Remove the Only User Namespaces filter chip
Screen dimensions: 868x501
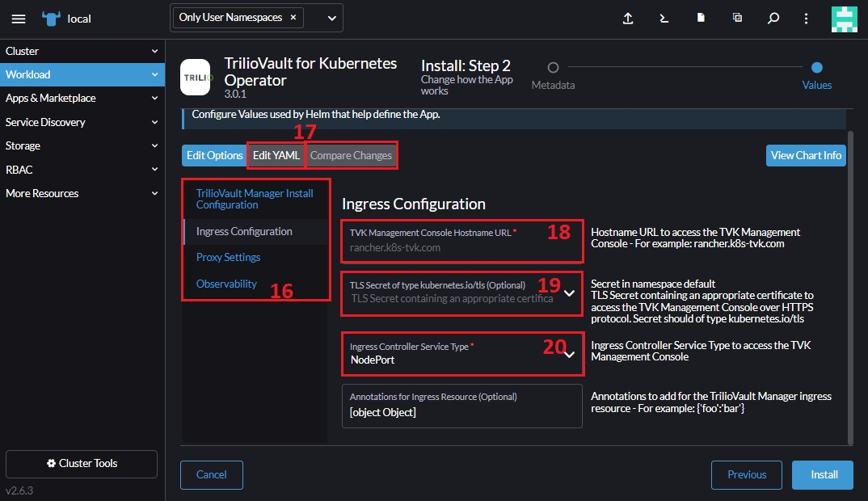pyautogui.click(x=293, y=18)
